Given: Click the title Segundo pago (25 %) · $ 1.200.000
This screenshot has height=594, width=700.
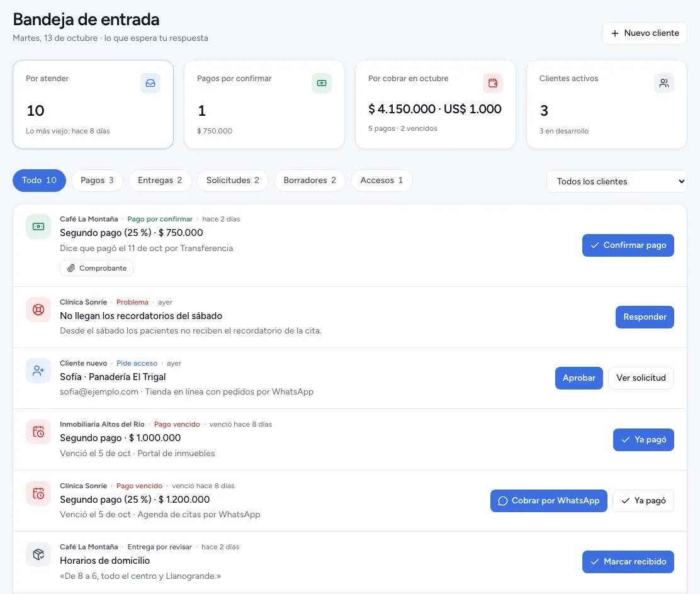Looking at the screenshot, I should (x=135, y=500).
